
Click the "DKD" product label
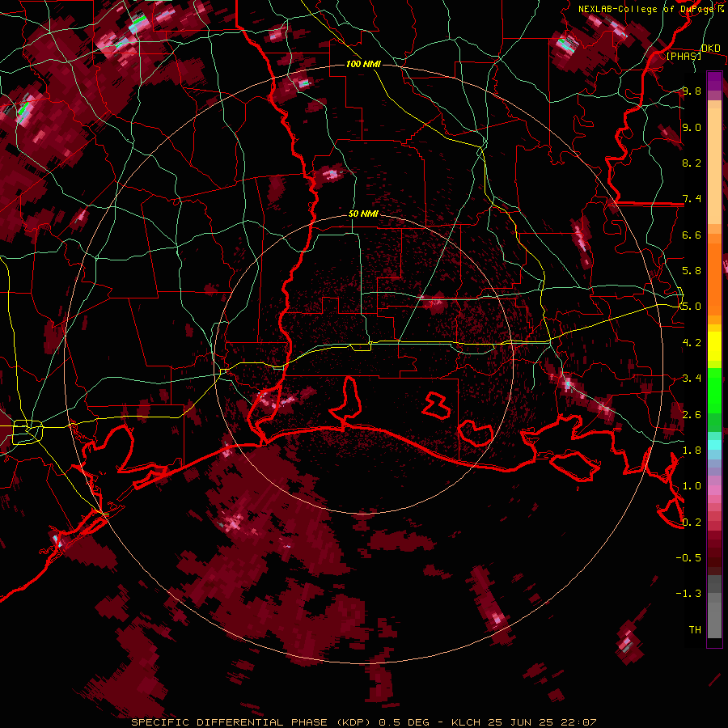click(711, 49)
